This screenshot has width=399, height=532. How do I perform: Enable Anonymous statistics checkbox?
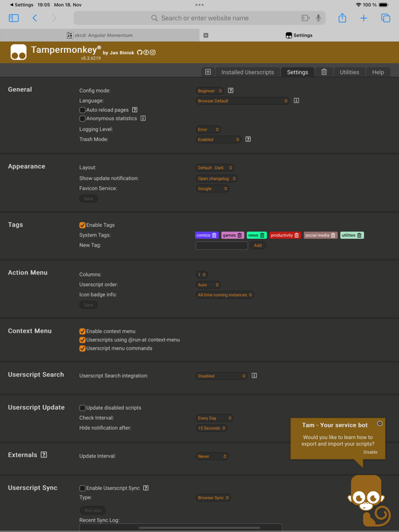pos(82,119)
